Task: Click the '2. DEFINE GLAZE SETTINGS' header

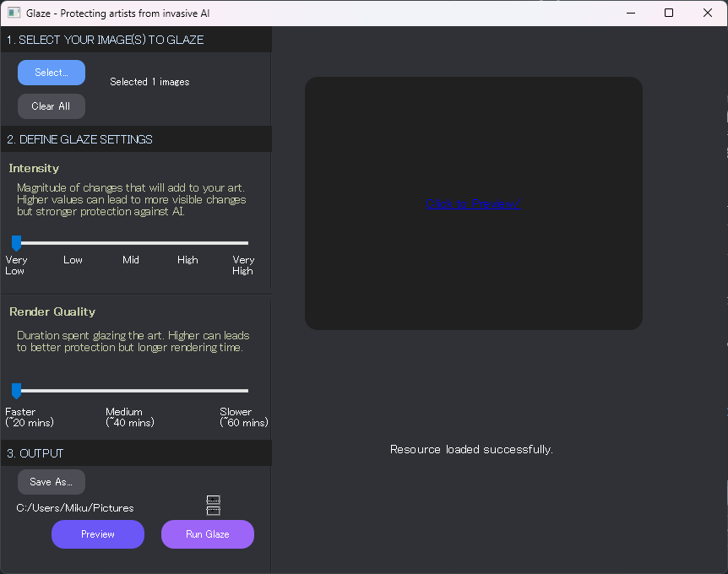Action: (136, 139)
